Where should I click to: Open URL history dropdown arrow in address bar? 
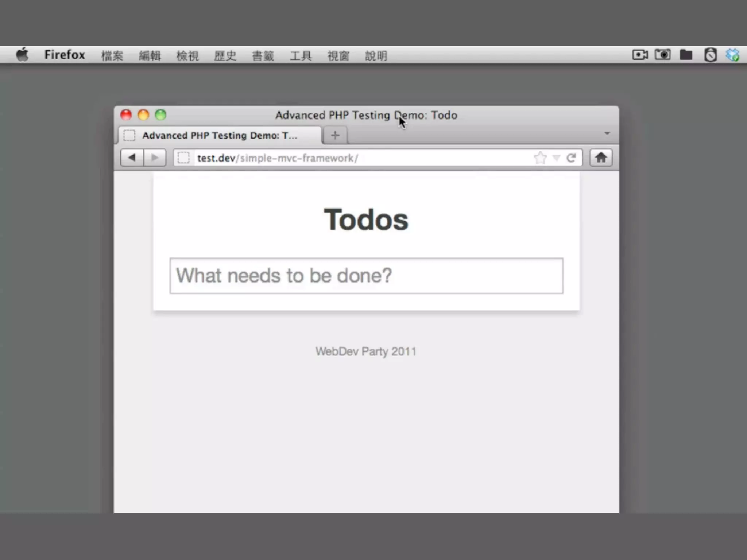(x=556, y=158)
